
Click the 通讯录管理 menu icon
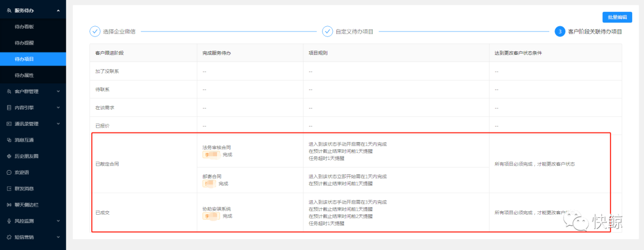(x=8, y=124)
